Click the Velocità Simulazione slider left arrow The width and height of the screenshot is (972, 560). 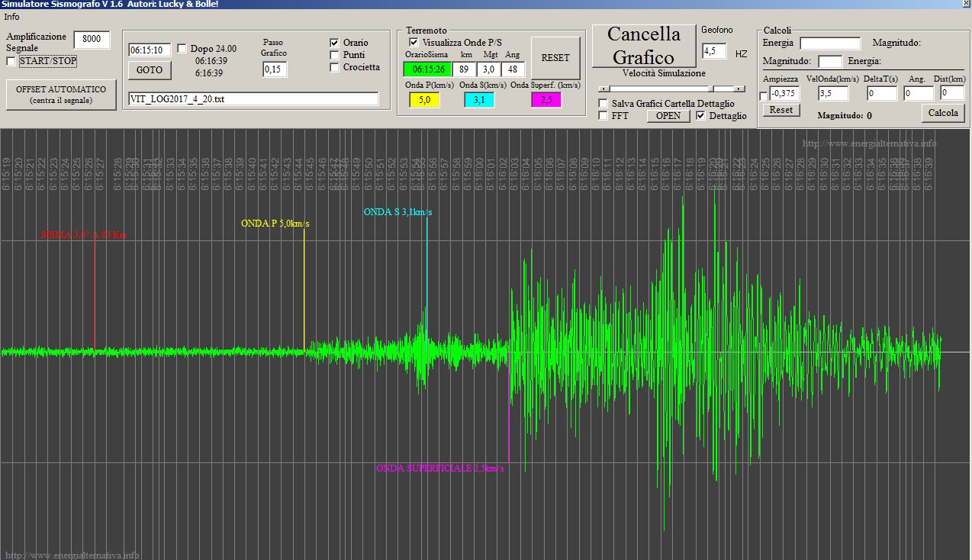[x=604, y=89]
